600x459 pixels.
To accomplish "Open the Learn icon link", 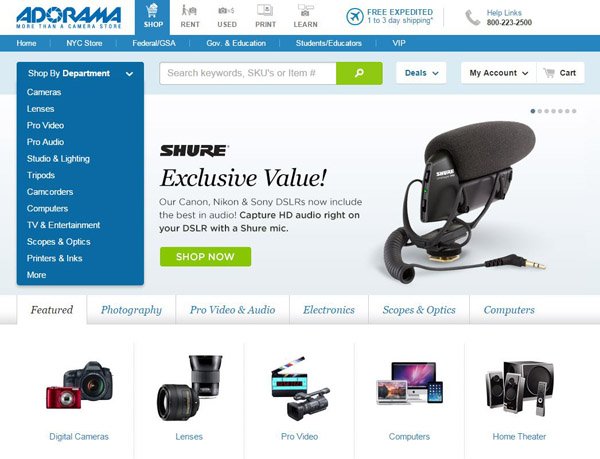I will 305,10.
